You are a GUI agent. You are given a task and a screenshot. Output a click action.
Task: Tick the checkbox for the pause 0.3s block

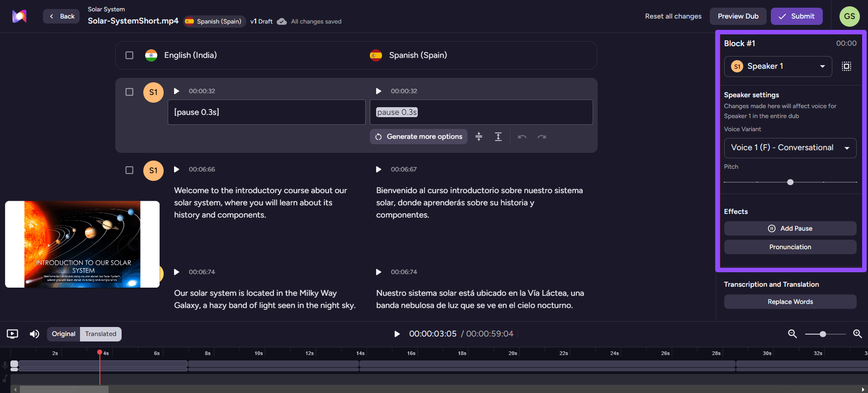coord(129,92)
